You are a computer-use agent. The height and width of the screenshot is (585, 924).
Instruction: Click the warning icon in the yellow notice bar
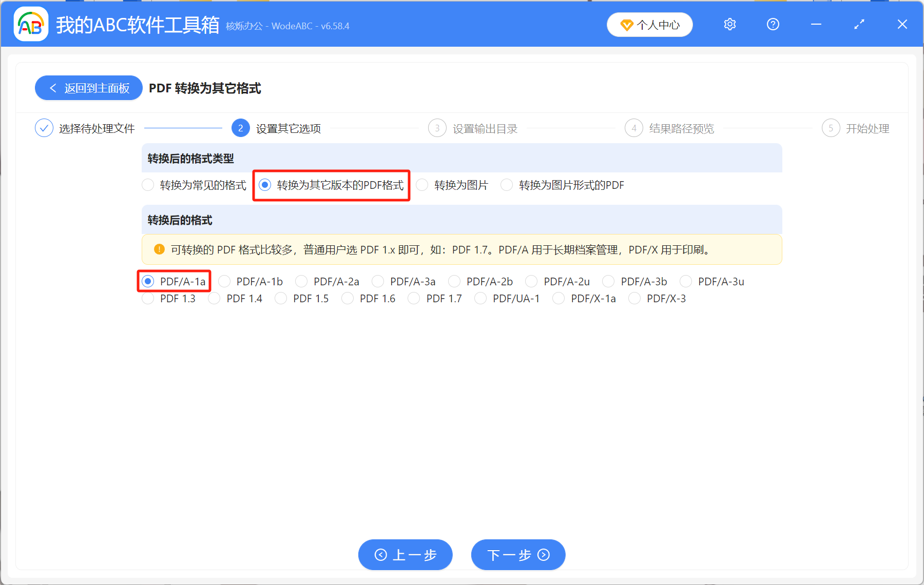pos(158,249)
